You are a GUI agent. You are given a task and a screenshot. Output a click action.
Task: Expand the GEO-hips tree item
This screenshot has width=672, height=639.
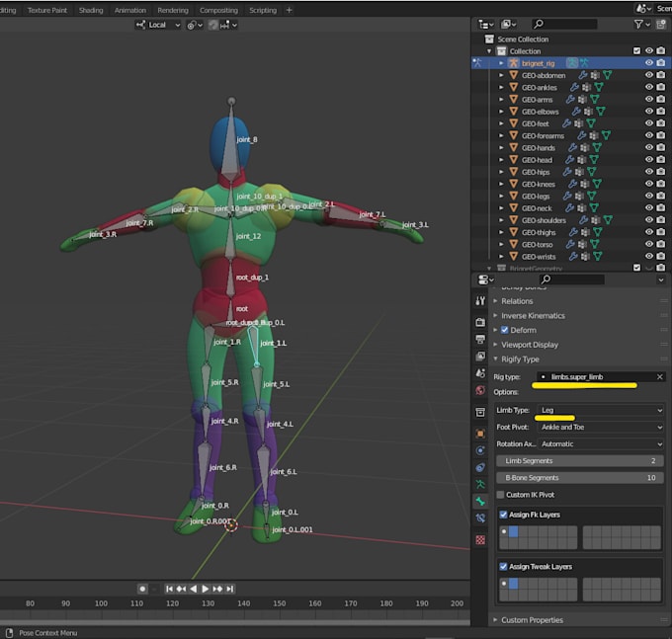[x=501, y=172]
